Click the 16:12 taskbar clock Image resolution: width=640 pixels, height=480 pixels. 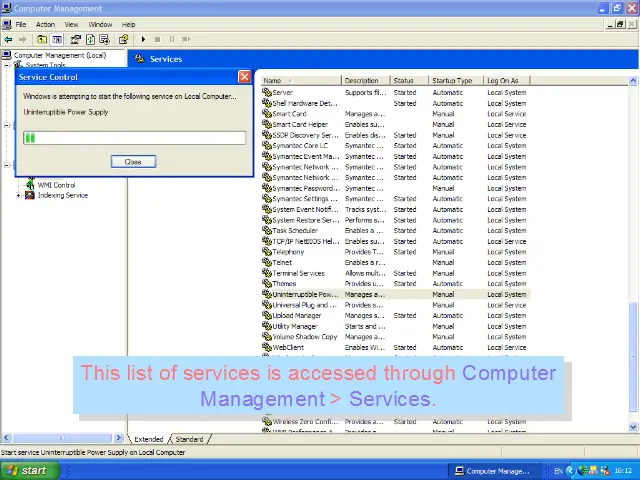623,471
